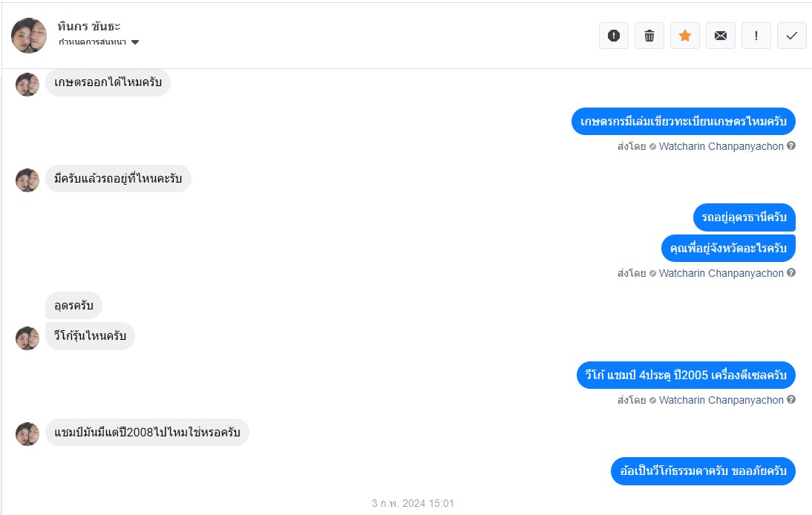
Task: Select the blue reply อ้อเป็นวีโก้ธรรมดาครับ ขออภัยครับ
Action: pyautogui.click(x=703, y=471)
